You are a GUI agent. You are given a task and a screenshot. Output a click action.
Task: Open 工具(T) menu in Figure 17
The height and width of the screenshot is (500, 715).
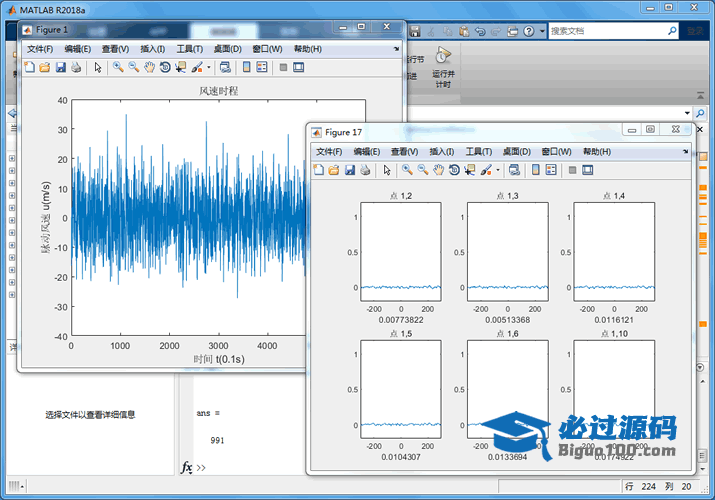pos(478,152)
